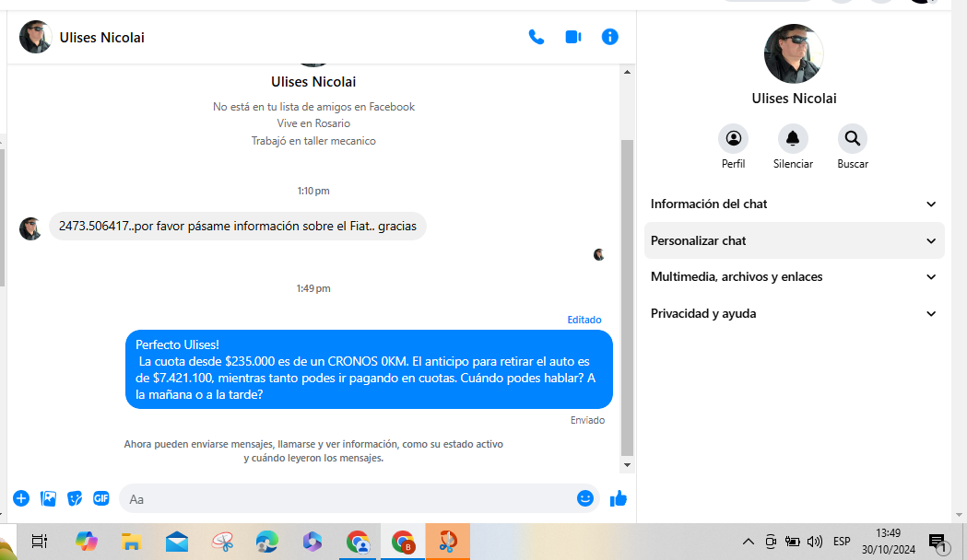Open the plus more actions button
This screenshot has width=967, height=560.
pyautogui.click(x=21, y=498)
